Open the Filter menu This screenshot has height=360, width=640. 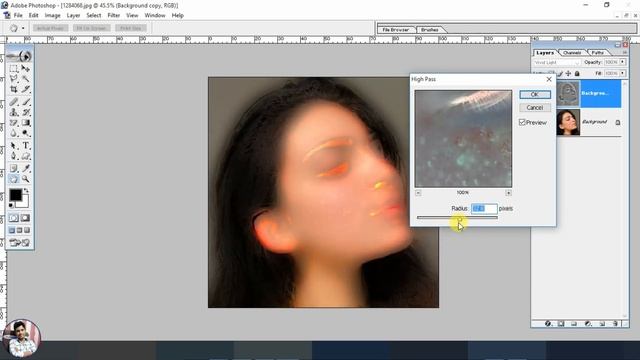[113, 15]
